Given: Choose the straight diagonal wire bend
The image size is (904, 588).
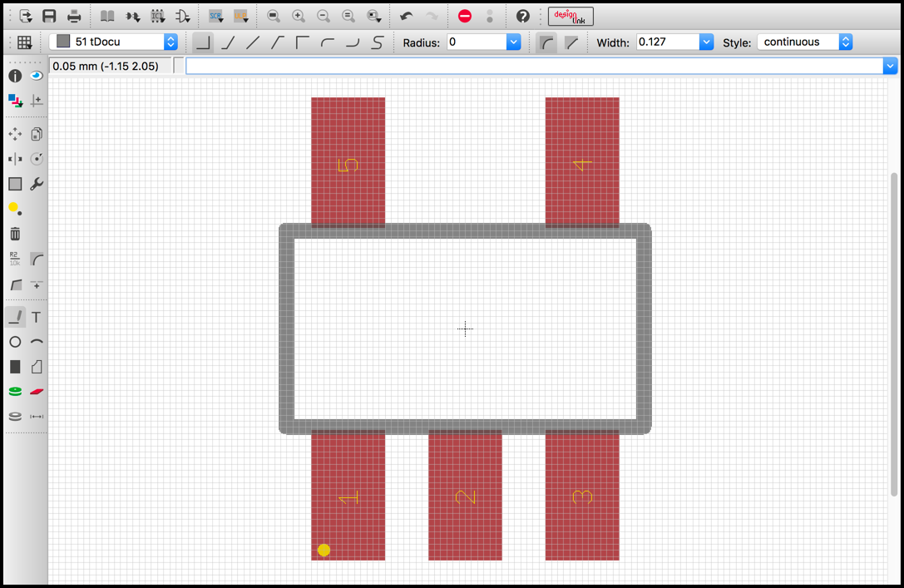Looking at the screenshot, I should pyautogui.click(x=253, y=42).
